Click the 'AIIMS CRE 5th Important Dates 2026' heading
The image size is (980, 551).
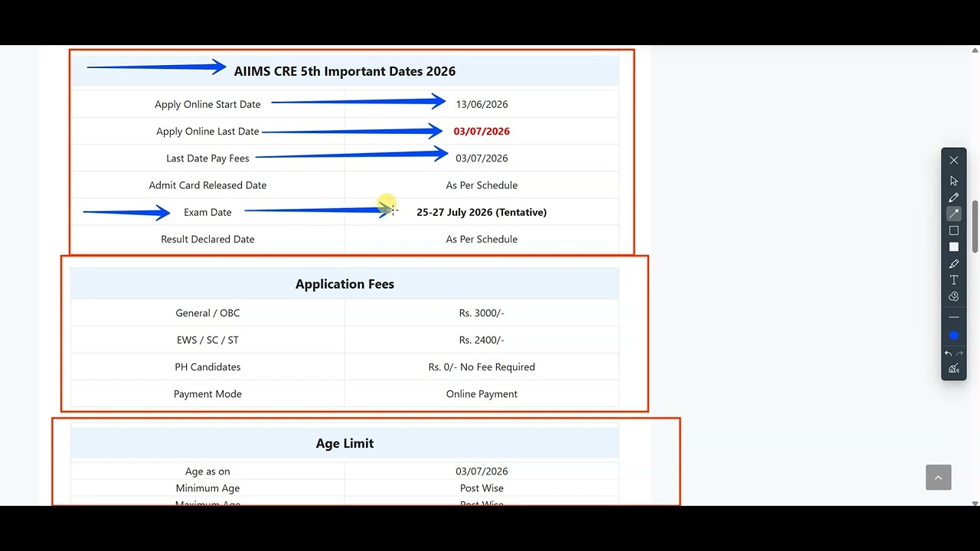(345, 71)
